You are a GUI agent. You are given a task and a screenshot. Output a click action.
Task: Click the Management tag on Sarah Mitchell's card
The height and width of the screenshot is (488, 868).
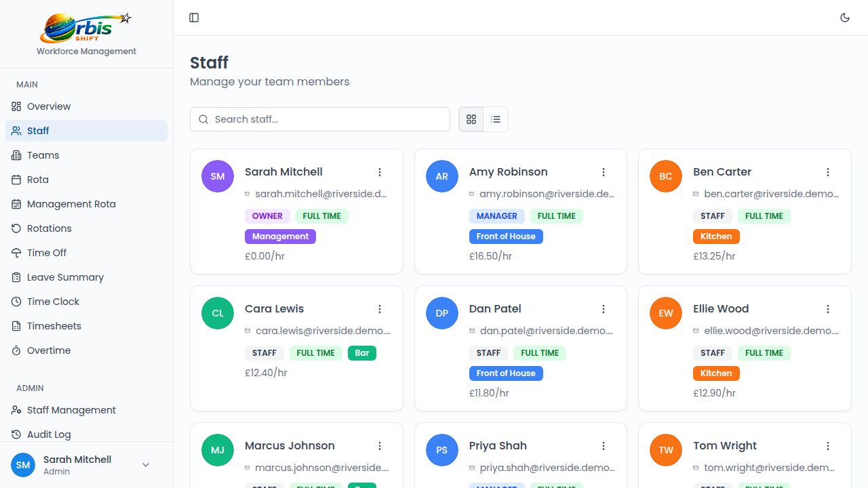[x=280, y=237]
